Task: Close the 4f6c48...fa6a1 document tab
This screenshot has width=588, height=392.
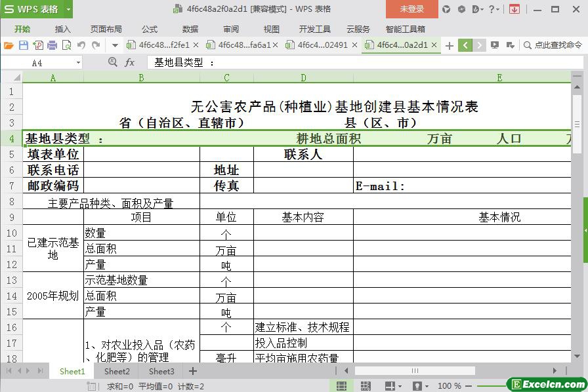Action: pyautogui.click(x=275, y=45)
